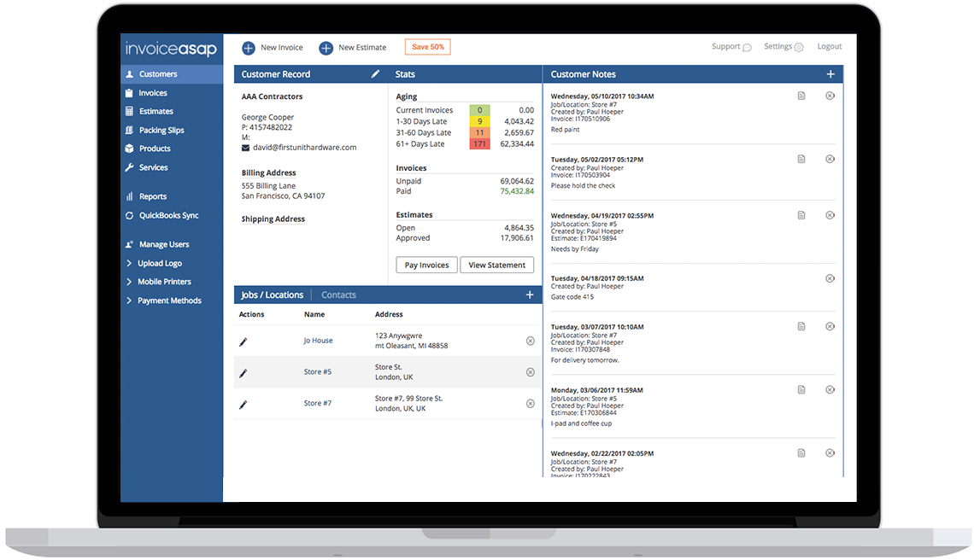Delete the Store #5 location row
974x560 pixels.
click(530, 372)
